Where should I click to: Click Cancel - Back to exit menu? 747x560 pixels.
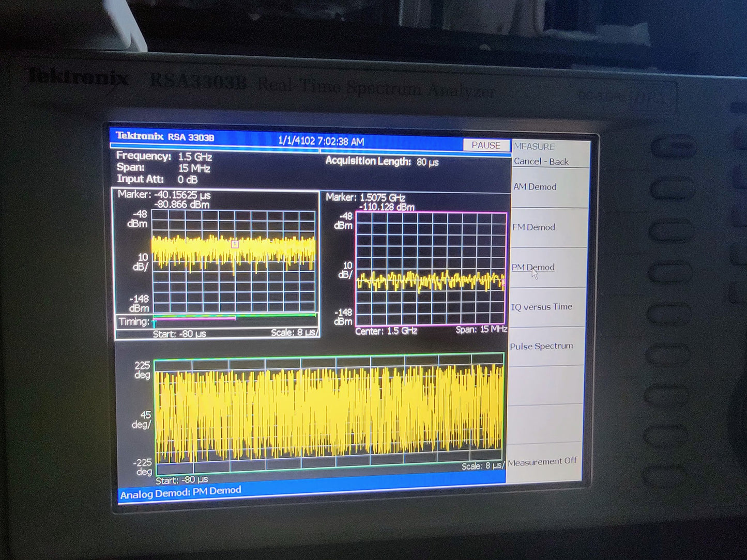point(541,162)
